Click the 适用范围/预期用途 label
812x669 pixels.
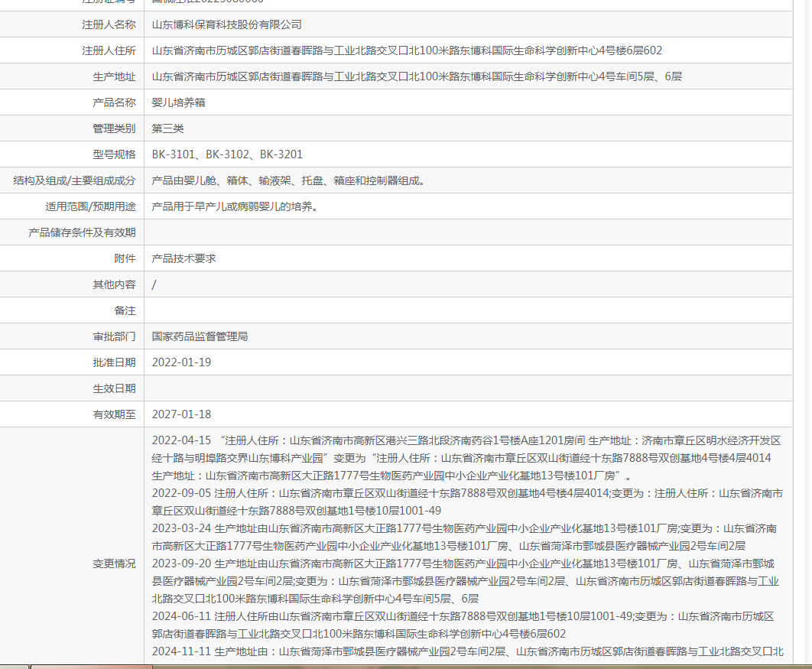click(90, 206)
